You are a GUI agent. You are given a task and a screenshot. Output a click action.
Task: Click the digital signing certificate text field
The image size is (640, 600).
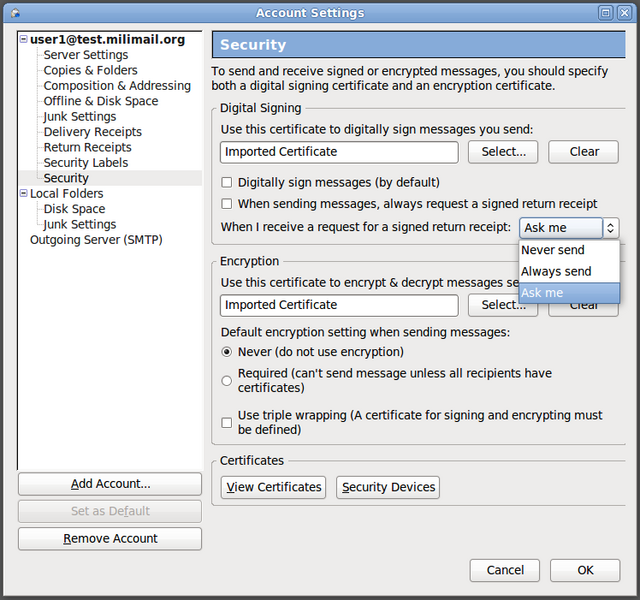(339, 152)
